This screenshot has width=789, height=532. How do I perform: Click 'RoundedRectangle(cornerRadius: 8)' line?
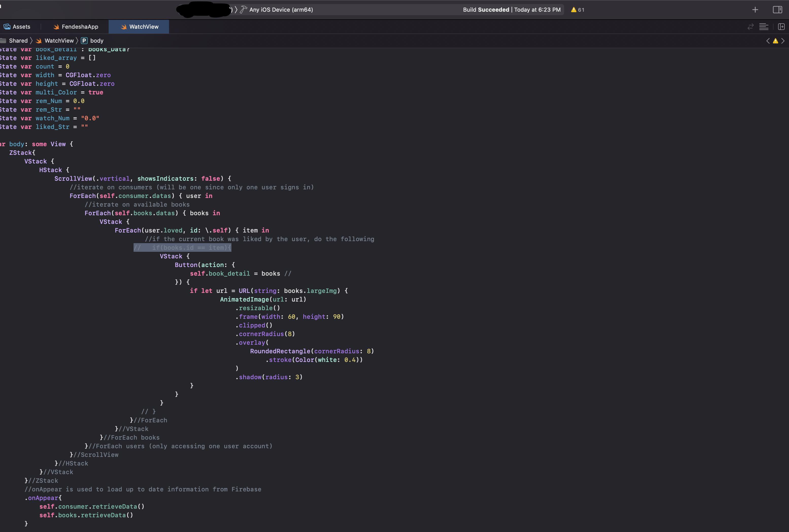point(312,351)
